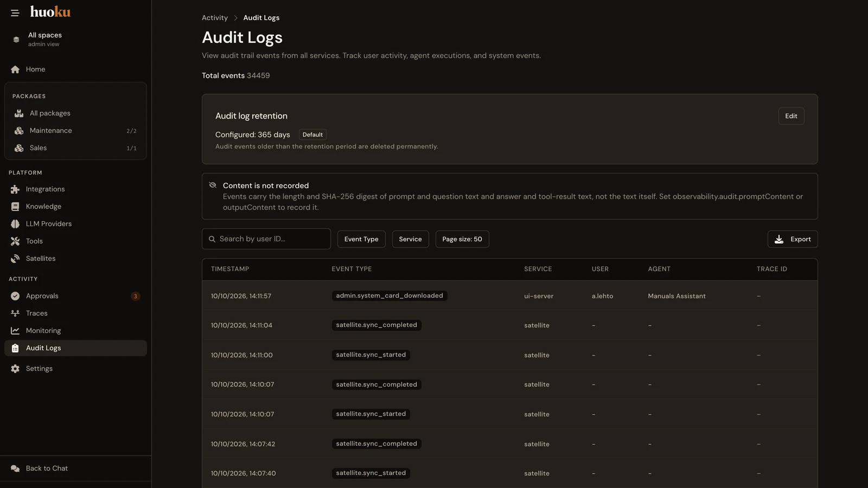The image size is (868, 488).
Task: Open the Audit Logs menu item
Action: pos(75,348)
